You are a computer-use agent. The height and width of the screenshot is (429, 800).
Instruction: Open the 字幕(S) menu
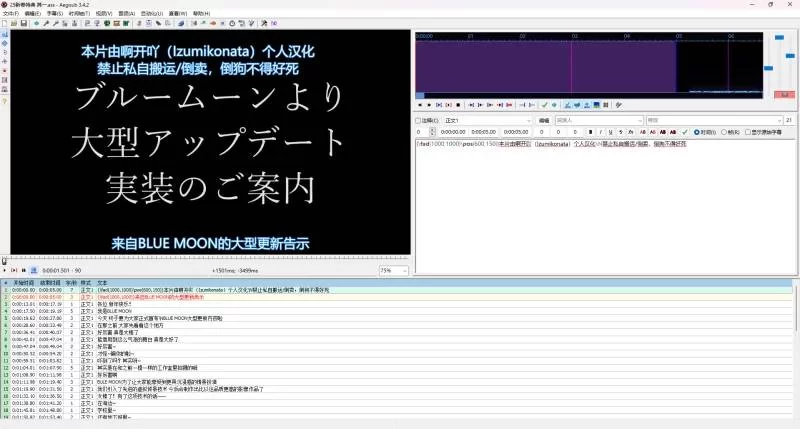point(55,13)
